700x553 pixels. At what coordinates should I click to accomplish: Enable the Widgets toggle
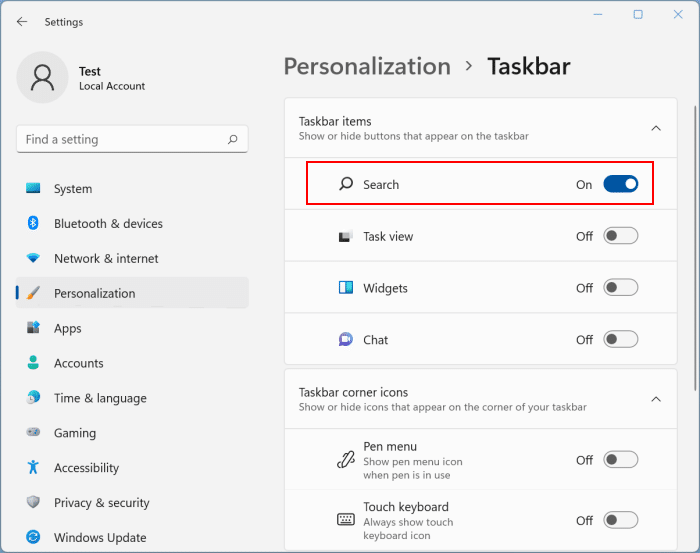click(x=621, y=287)
